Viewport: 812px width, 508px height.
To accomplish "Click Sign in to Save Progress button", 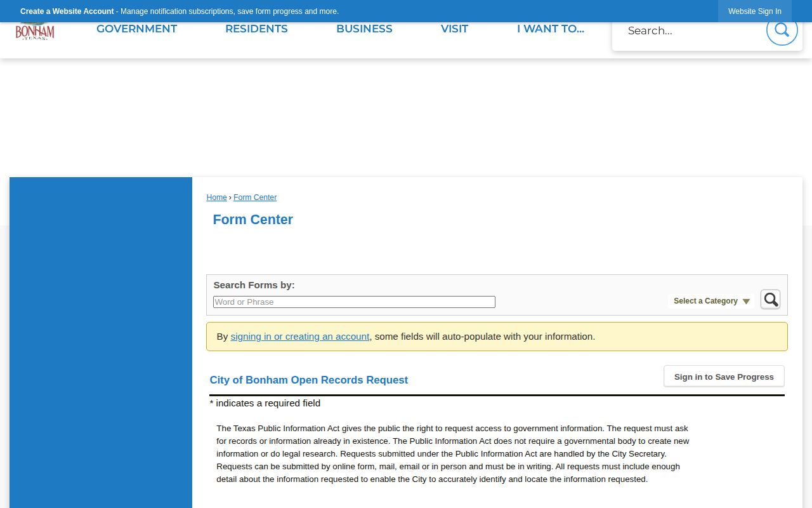I will pyautogui.click(x=724, y=377).
